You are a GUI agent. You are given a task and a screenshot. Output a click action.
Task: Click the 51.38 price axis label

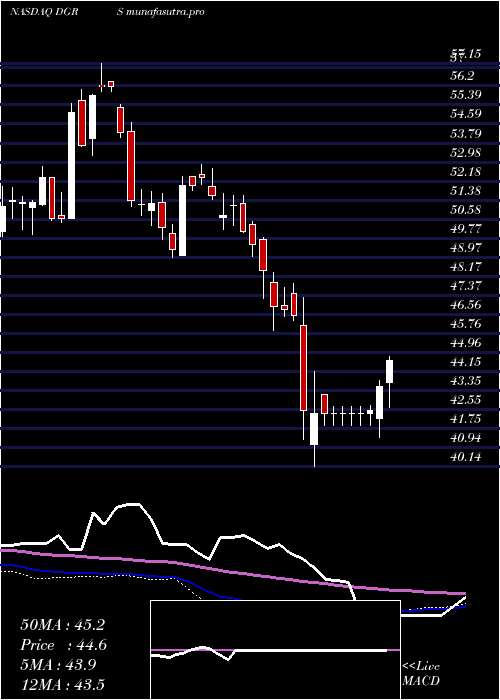point(466,191)
